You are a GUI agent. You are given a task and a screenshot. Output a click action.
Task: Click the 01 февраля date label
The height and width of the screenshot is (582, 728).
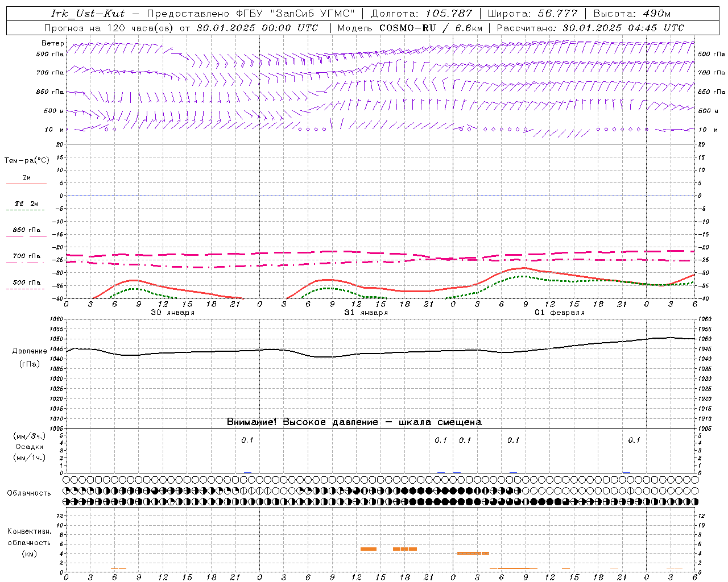tap(560, 313)
